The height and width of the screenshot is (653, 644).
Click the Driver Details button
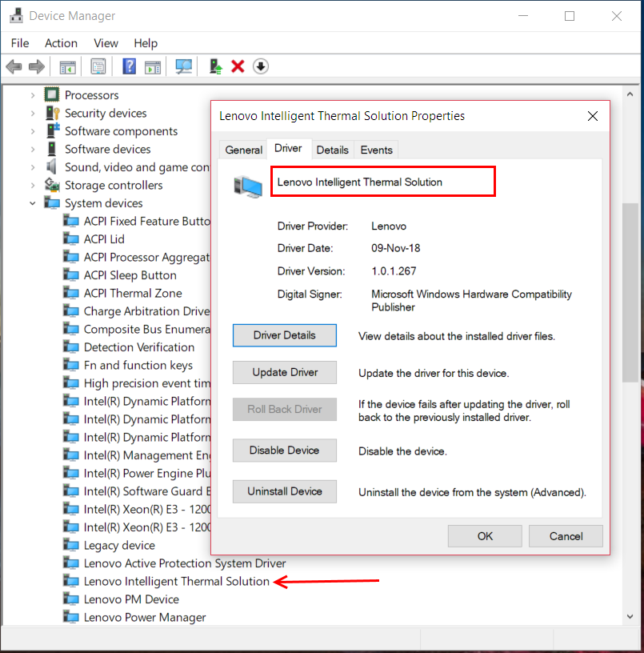[x=285, y=335]
